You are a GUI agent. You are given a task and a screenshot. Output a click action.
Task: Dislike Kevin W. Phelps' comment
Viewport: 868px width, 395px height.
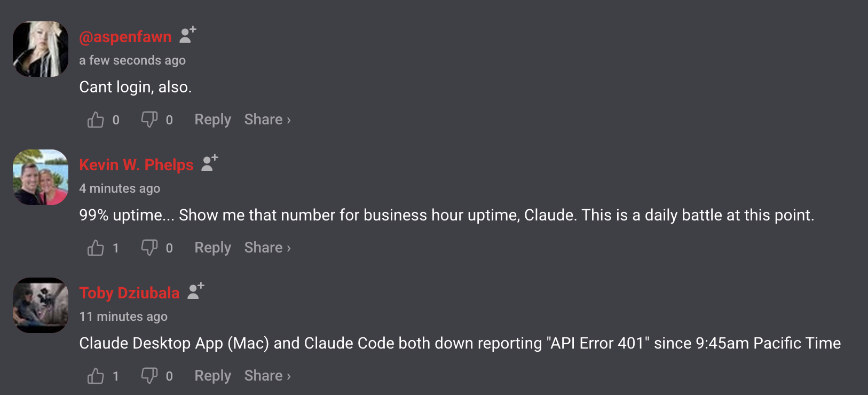(x=149, y=248)
